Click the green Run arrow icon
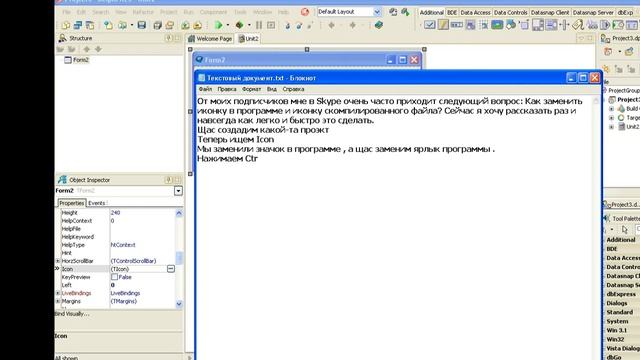The width and height of the screenshot is (640, 360). (218, 25)
